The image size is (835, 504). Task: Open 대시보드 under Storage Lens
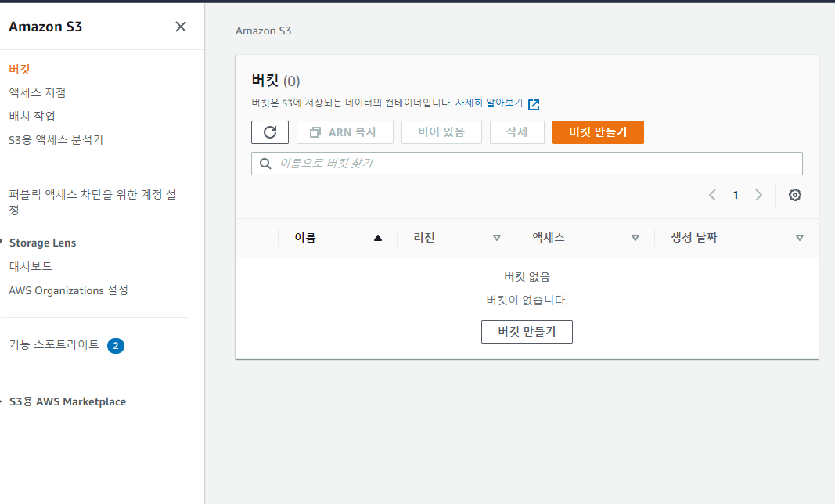31,266
